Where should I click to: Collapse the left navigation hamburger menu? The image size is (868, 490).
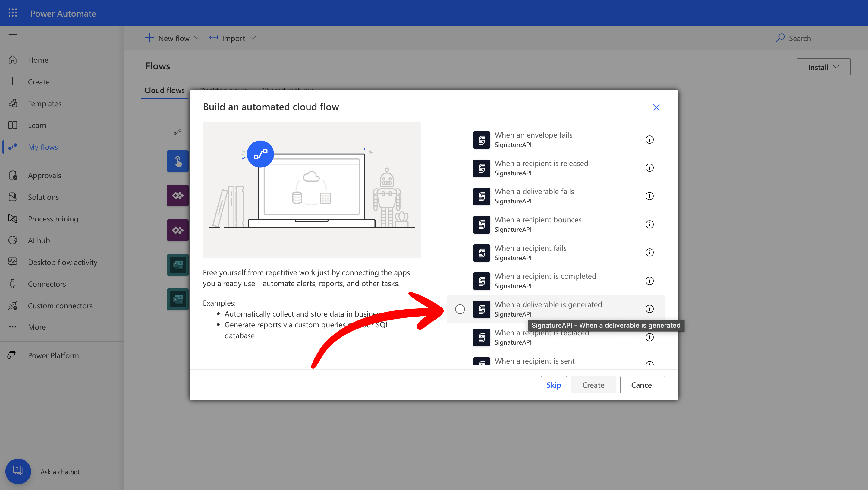pyautogui.click(x=13, y=37)
